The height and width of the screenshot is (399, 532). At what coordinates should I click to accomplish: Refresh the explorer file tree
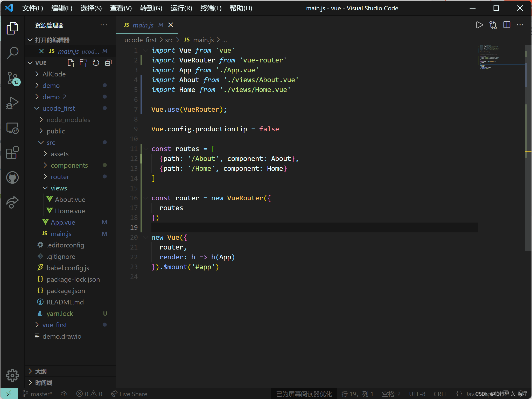[96, 63]
